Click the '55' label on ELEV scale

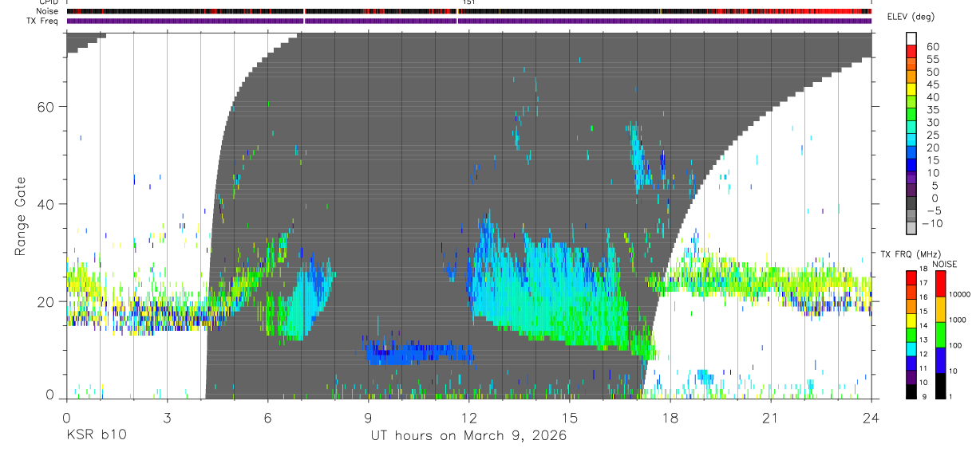pyautogui.click(x=931, y=60)
